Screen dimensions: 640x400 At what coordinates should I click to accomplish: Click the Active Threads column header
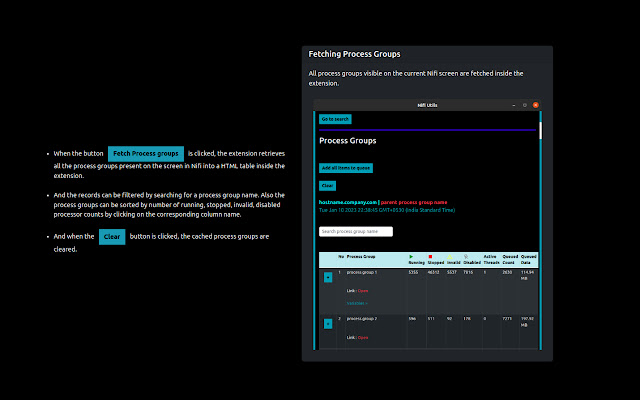(x=491, y=260)
